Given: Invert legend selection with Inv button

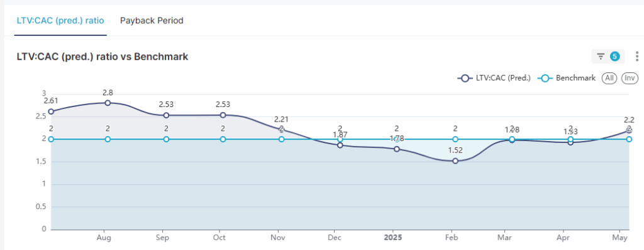Looking at the screenshot, I should (630, 78).
